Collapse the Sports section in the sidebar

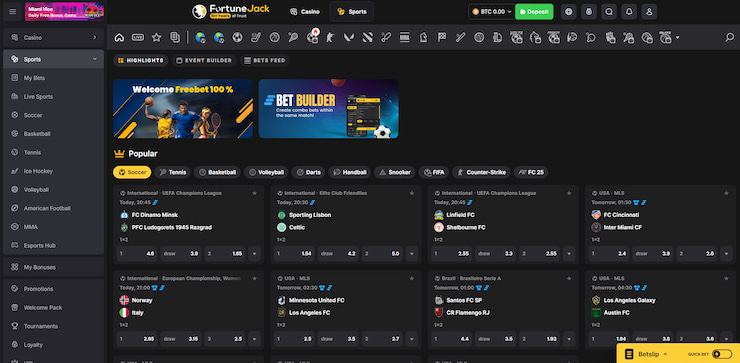click(94, 59)
